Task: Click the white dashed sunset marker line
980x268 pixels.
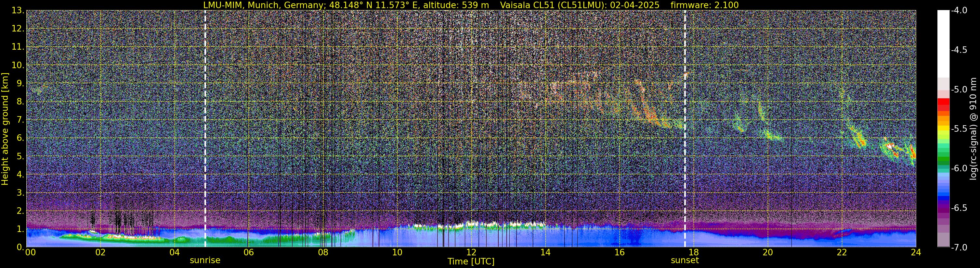Action: (x=685, y=129)
